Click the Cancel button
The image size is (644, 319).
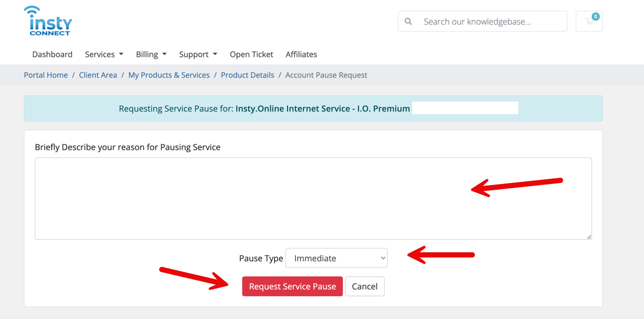[364, 286]
